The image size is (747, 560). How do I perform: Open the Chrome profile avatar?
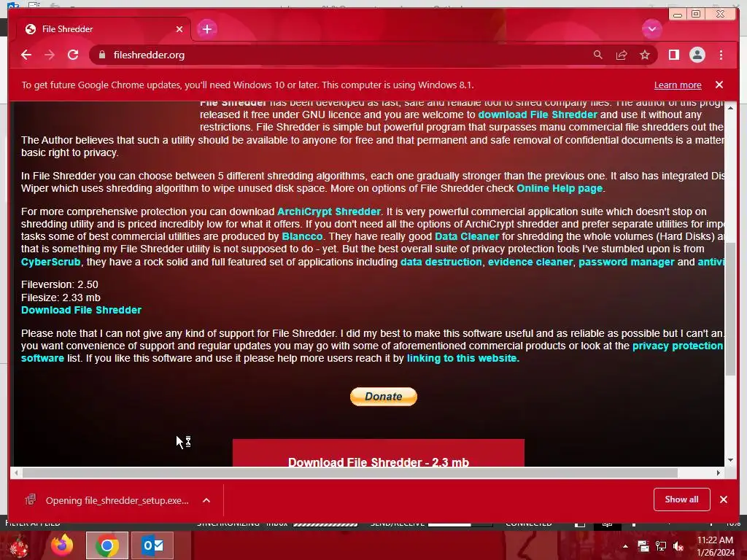coord(697,55)
